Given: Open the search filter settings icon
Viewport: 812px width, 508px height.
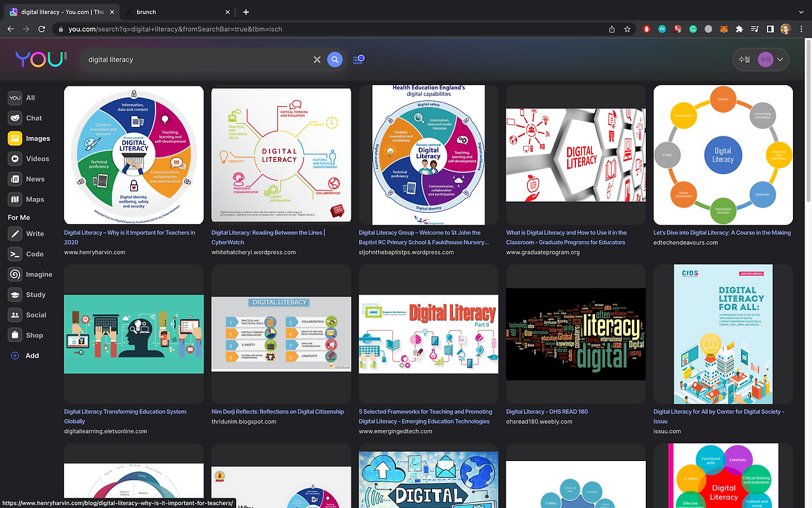Looking at the screenshot, I should click(358, 59).
